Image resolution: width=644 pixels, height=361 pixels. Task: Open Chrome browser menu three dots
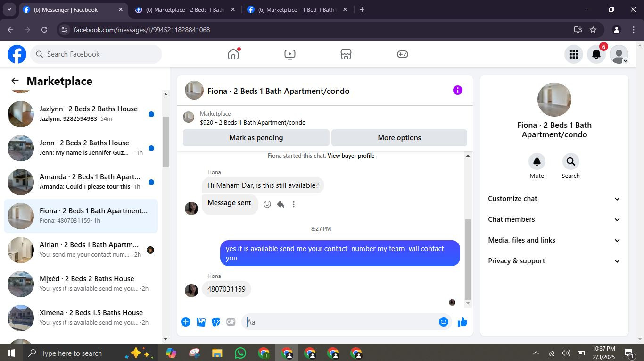click(x=634, y=30)
